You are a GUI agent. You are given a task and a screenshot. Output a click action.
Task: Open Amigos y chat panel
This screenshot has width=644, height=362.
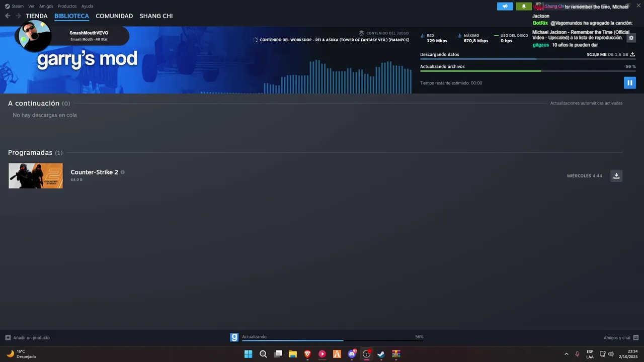click(x=617, y=338)
